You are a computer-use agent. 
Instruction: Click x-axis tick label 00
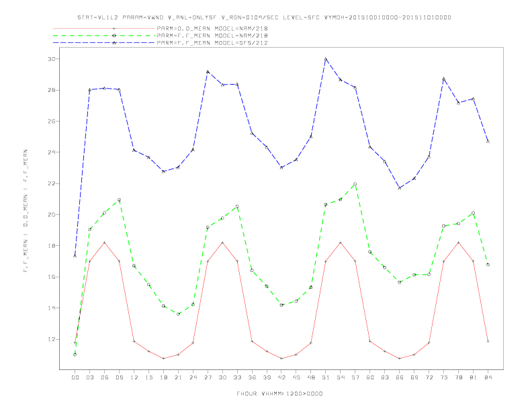(x=75, y=377)
